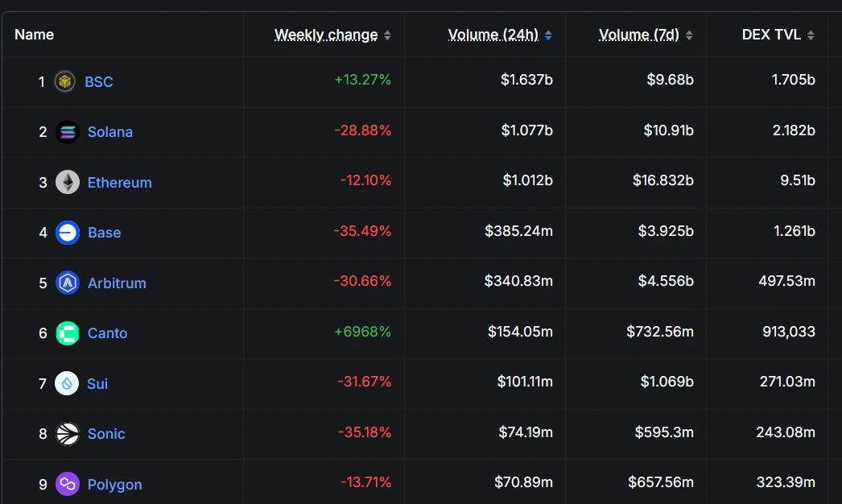Select Base weekly change -35.49%
This screenshot has height=504, width=842.
(362, 230)
